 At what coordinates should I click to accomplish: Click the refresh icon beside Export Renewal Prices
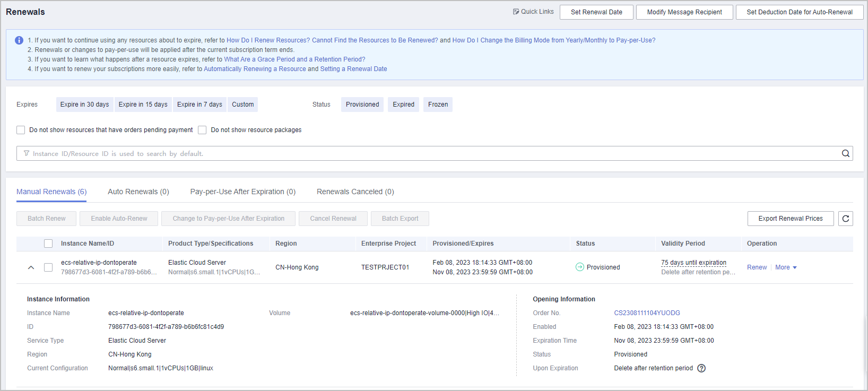tap(845, 219)
